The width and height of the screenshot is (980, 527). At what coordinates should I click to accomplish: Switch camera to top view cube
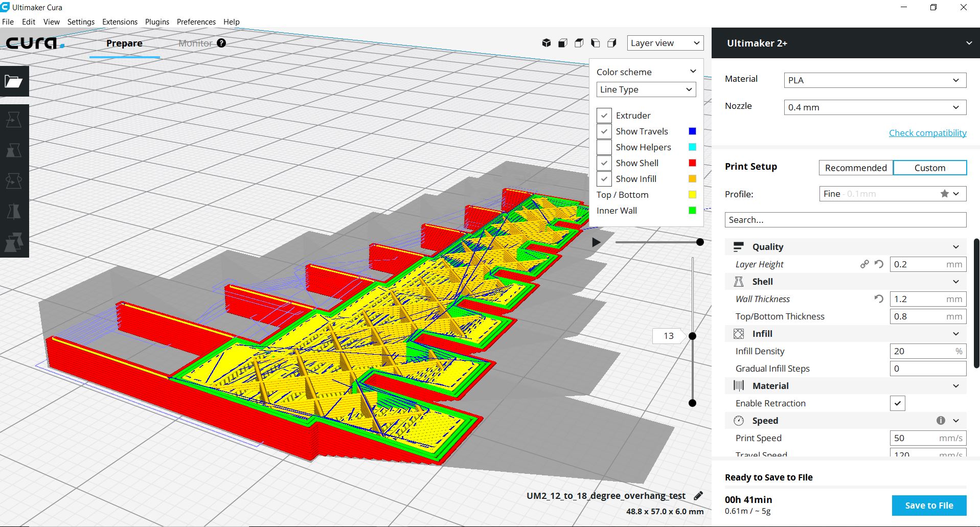(579, 43)
